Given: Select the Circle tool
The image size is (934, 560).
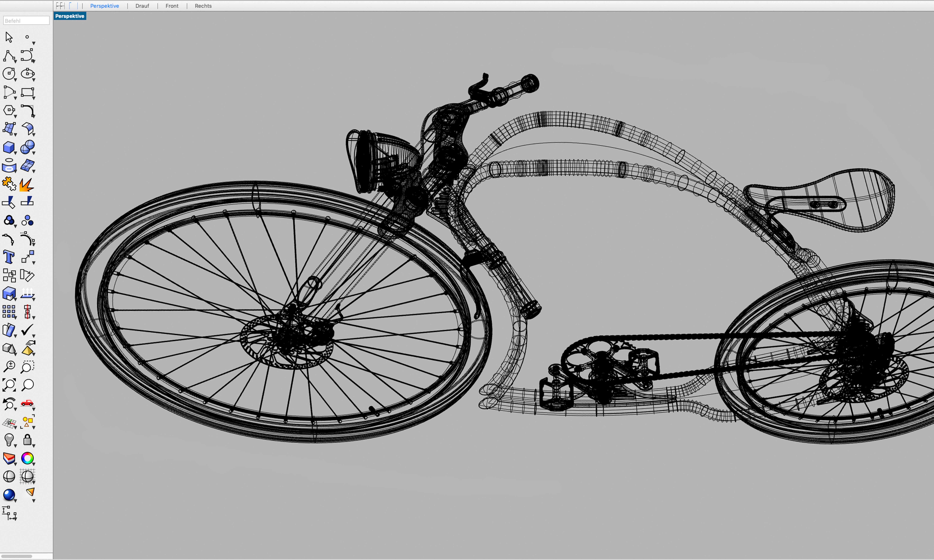Looking at the screenshot, I should point(9,74).
